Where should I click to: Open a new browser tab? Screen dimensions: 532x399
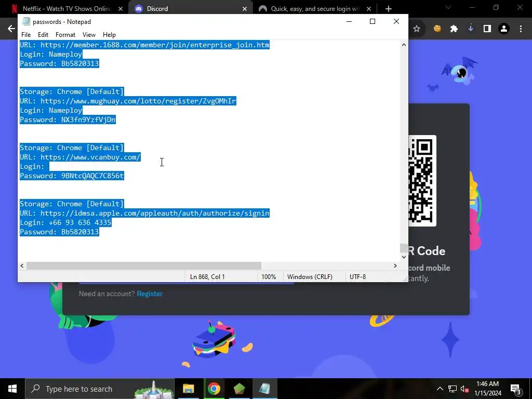click(x=389, y=9)
